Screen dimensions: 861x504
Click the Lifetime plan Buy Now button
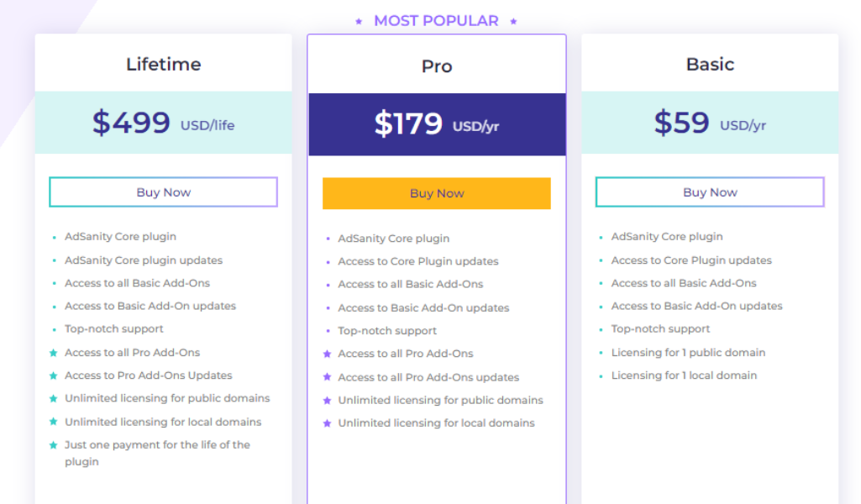[163, 192]
